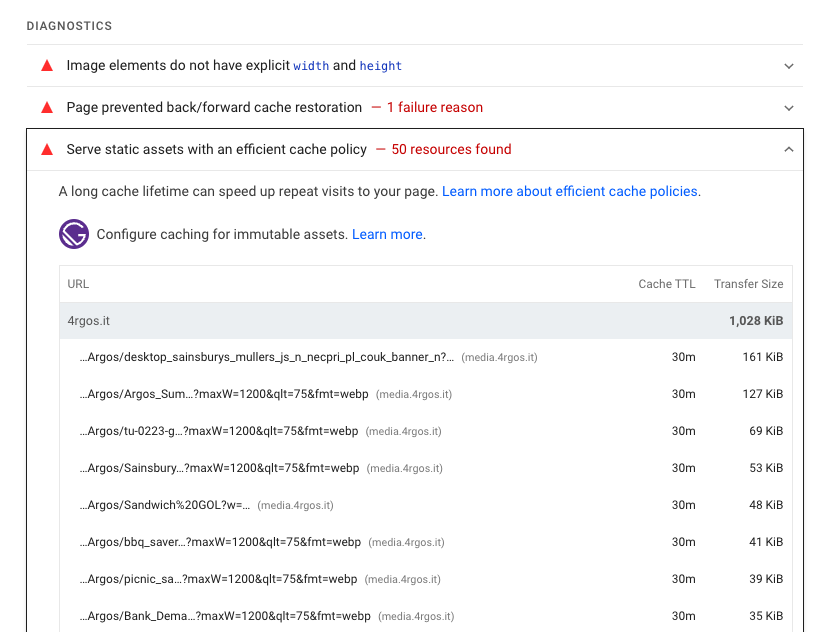Open the Gatsby caching Learn more link

pyautogui.click(x=387, y=234)
